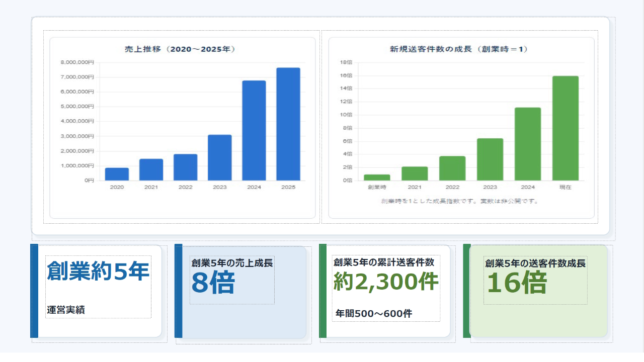Screen dimensions: 644x362
Task: Click the green 2023 referrals bar
Action: pos(490,159)
